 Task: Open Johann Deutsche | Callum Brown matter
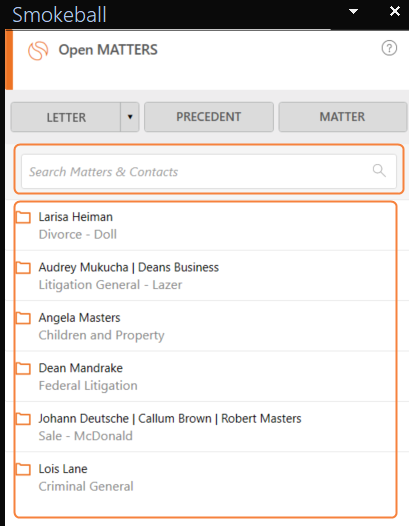click(170, 419)
